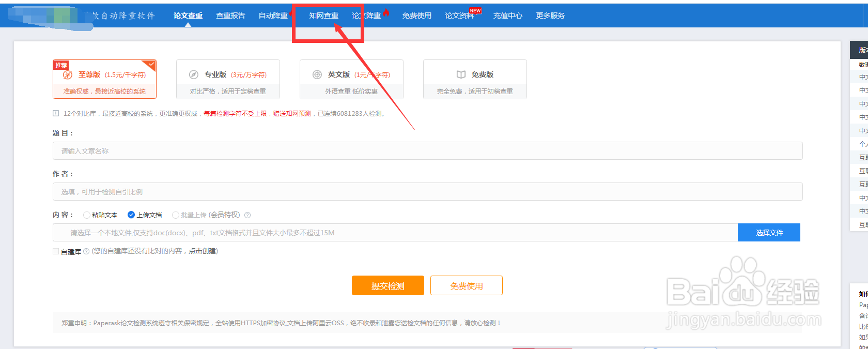Choose the 英文版 plan card
The image size is (868, 349).
tap(351, 79)
